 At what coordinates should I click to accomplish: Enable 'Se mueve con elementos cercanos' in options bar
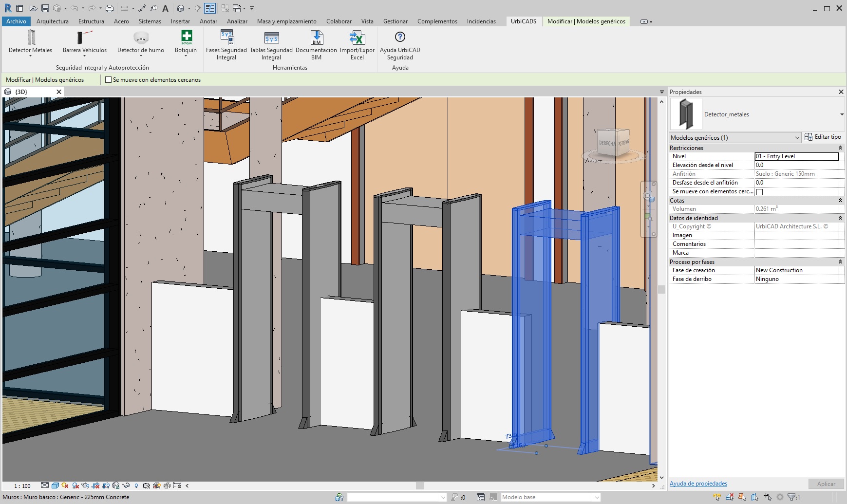pos(109,80)
